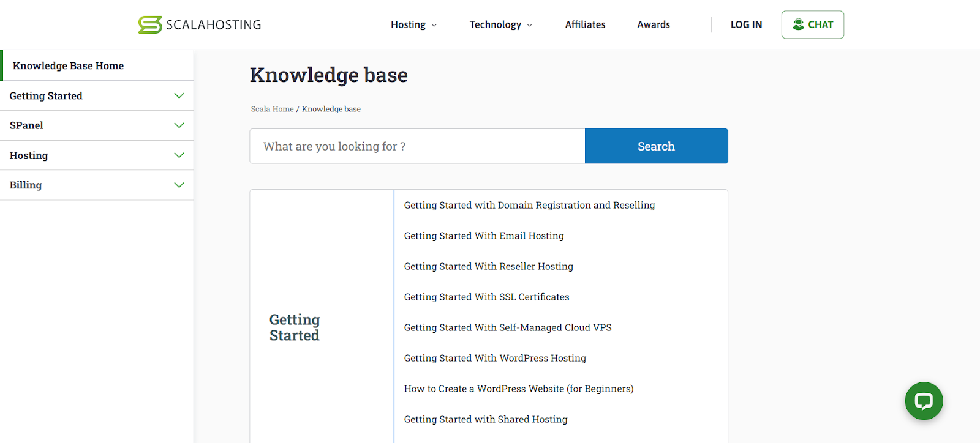
Task: Click the CHAT button in header
Action: pyautogui.click(x=812, y=24)
